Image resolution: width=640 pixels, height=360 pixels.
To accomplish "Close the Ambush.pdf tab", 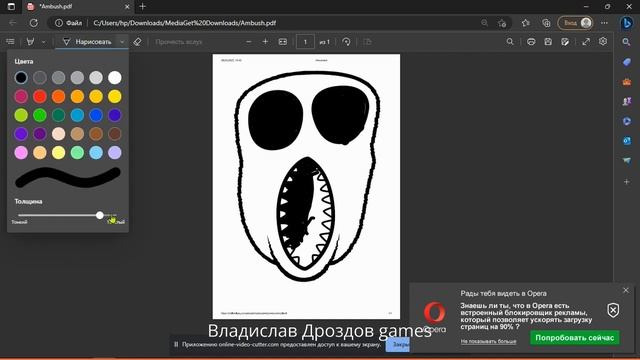I will [x=127, y=7].
